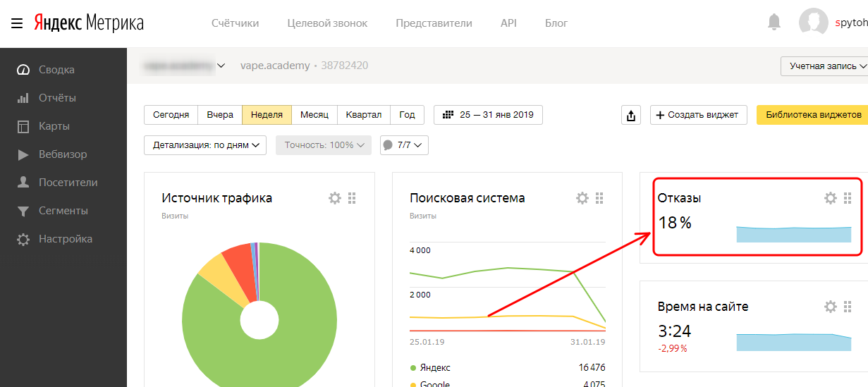Click the export share icon button
Viewport: 868px width, 387px height.
(x=630, y=115)
